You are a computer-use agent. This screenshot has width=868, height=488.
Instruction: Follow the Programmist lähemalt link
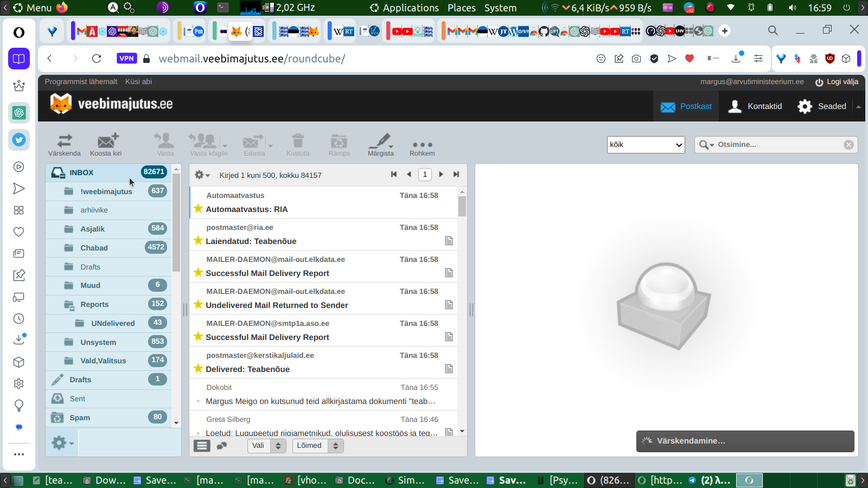(81, 82)
